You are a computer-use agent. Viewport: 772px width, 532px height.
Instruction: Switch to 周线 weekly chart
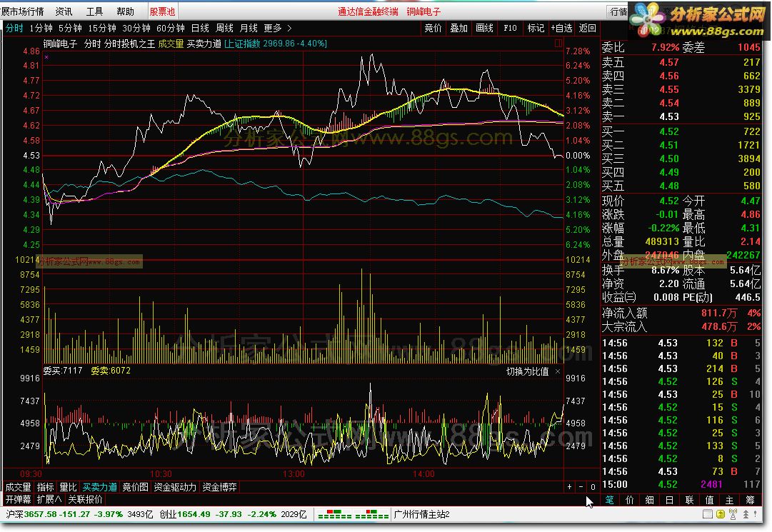(x=224, y=29)
